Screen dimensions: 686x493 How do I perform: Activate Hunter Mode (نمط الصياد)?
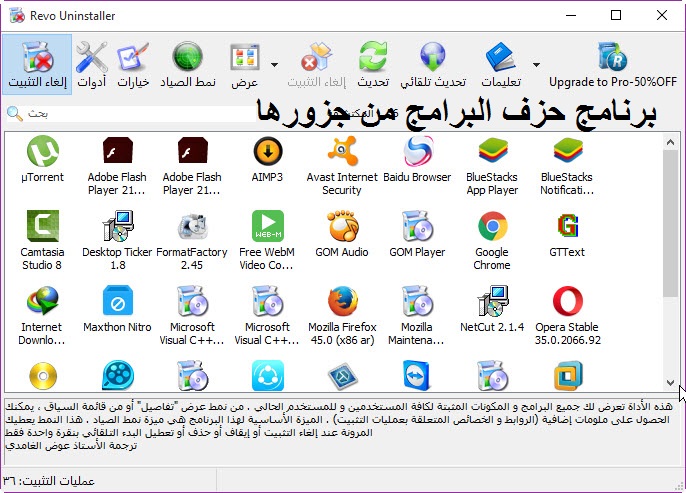pos(188,65)
